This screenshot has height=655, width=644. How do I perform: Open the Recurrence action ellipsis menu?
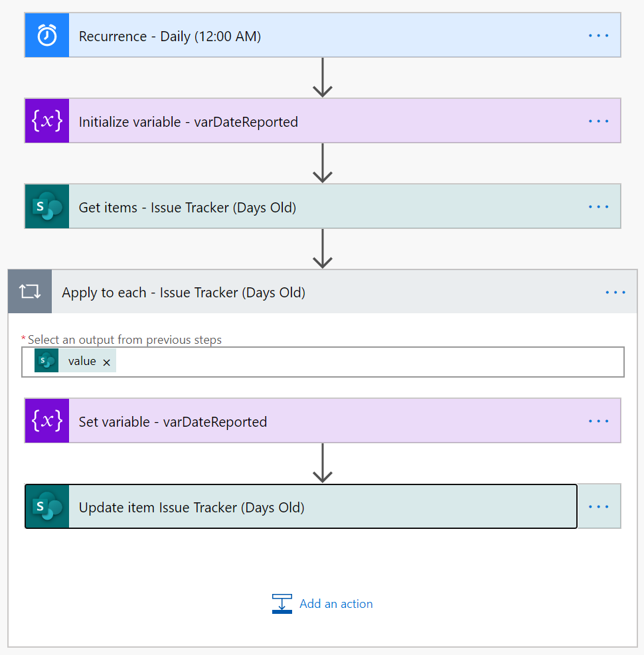coord(598,35)
